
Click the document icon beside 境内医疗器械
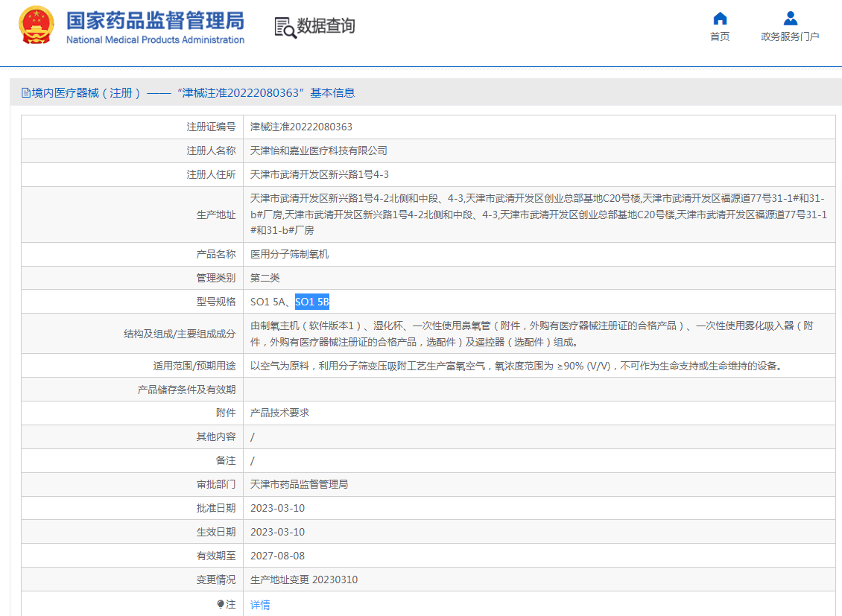26,93
